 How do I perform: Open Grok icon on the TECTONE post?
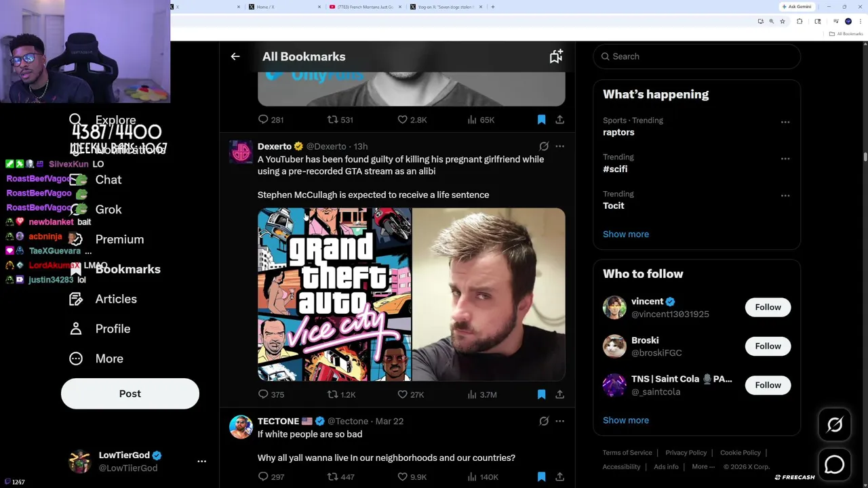(x=544, y=421)
